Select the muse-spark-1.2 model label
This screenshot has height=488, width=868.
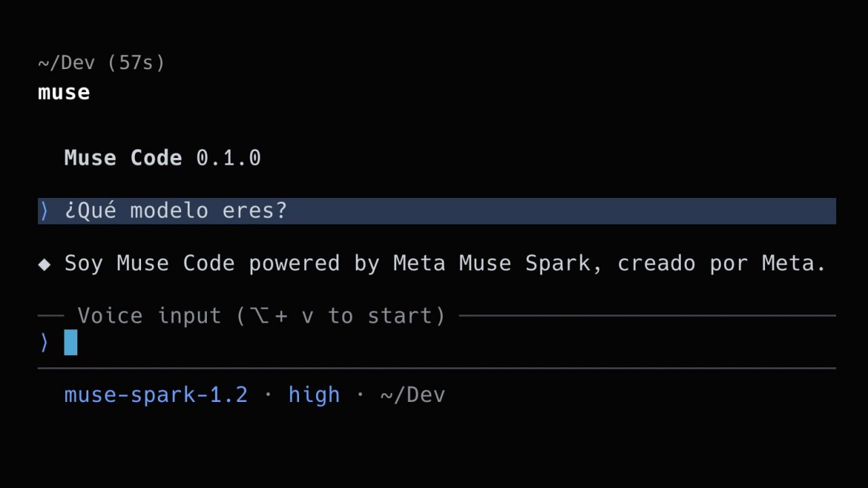coord(156,394)
